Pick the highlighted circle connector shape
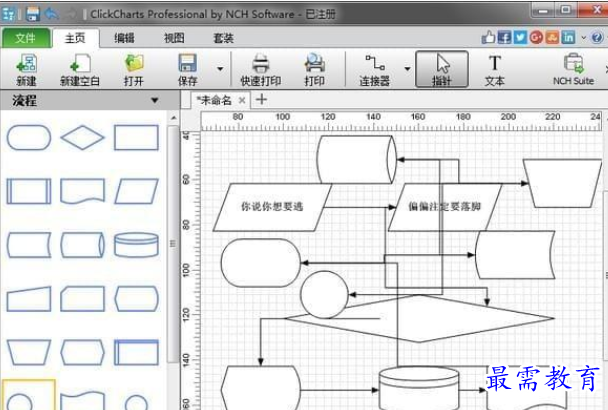 [x=28, y=396]
